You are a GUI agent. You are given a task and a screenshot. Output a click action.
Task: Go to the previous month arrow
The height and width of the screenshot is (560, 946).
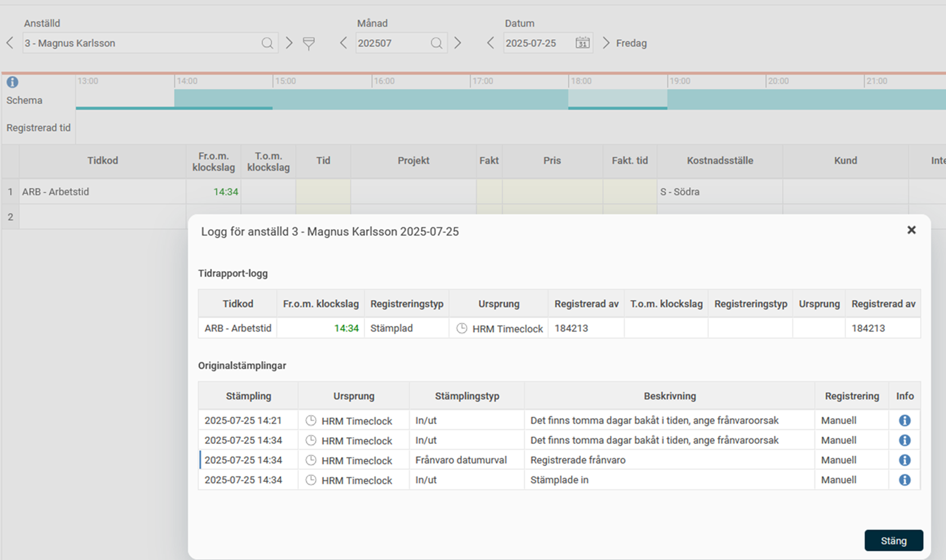pos(343,43)
